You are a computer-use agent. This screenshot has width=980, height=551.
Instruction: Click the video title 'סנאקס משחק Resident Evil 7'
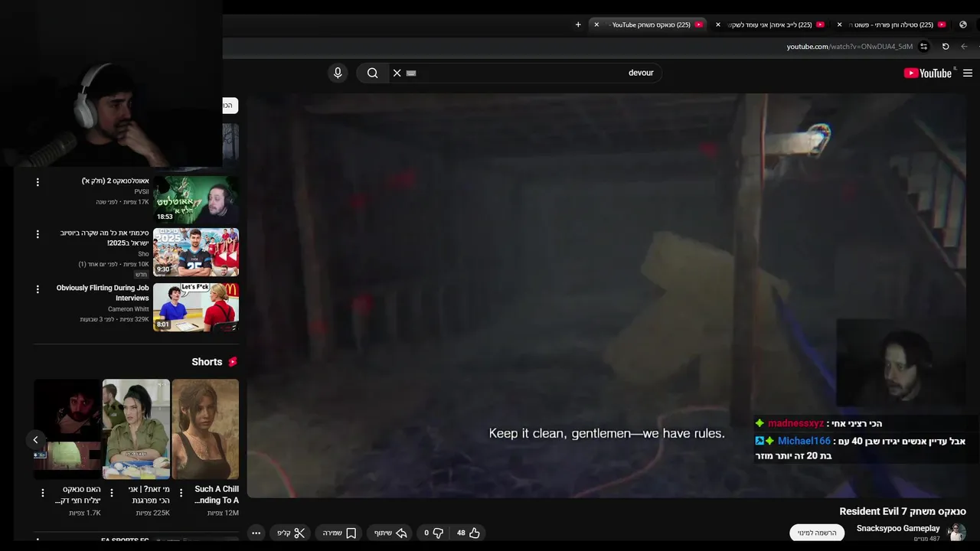coord(903,511)
